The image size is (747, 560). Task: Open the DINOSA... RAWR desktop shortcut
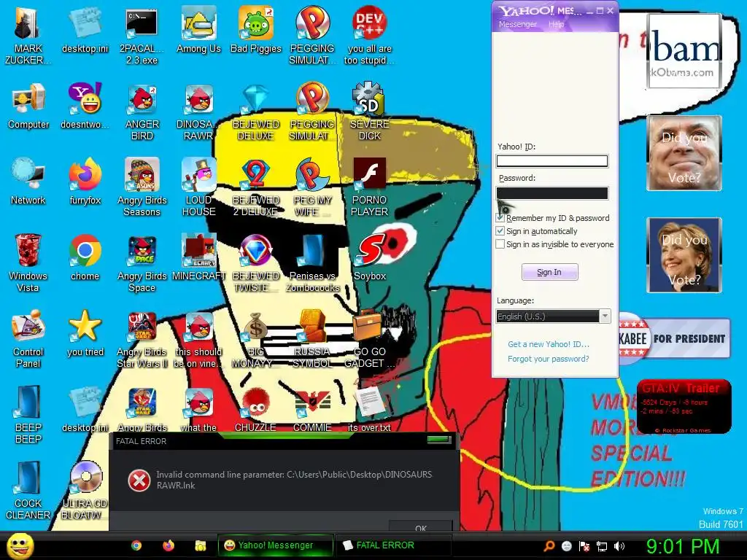[x=198, y=112]
